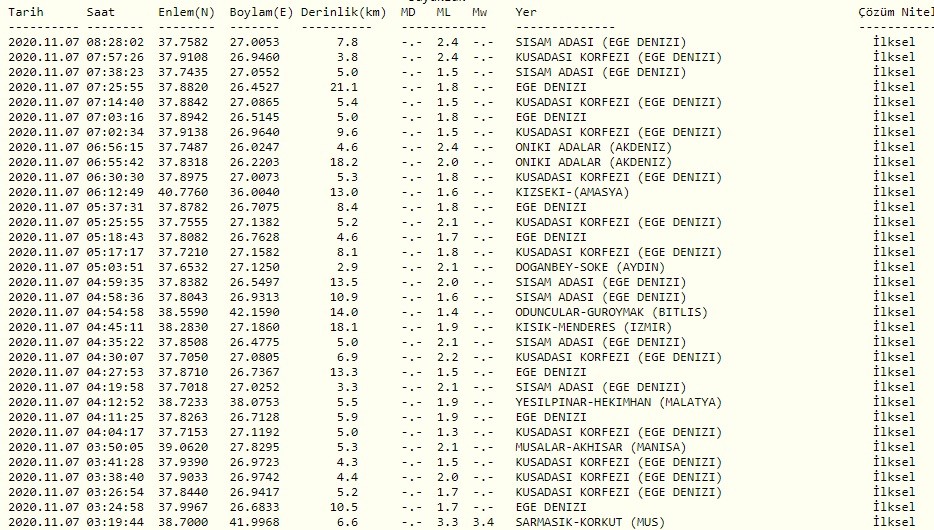Click the Tarih column header

27,11
